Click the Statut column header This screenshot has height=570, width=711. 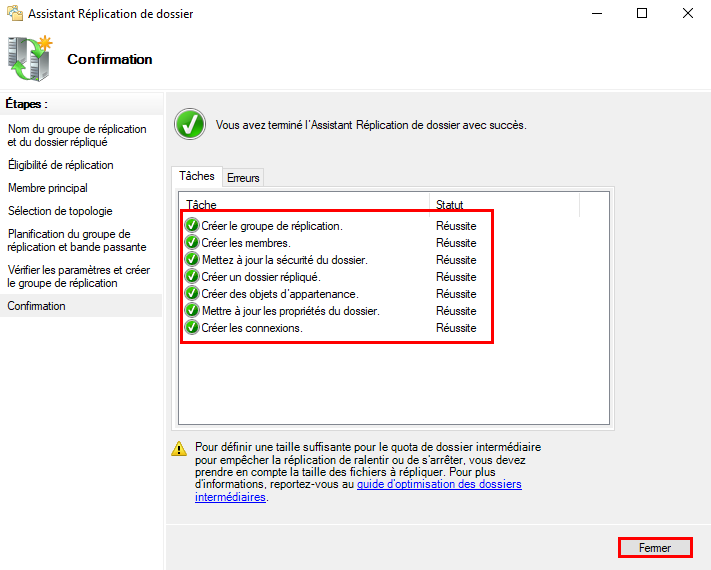coord(450,204)
